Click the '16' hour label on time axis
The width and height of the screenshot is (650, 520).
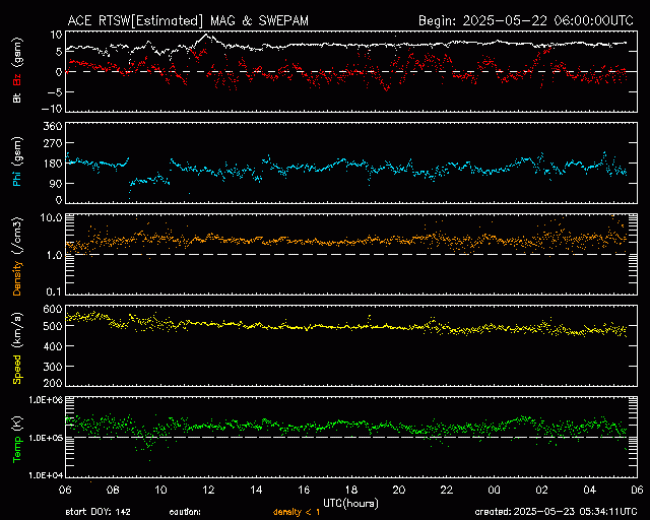pos(303,490)
